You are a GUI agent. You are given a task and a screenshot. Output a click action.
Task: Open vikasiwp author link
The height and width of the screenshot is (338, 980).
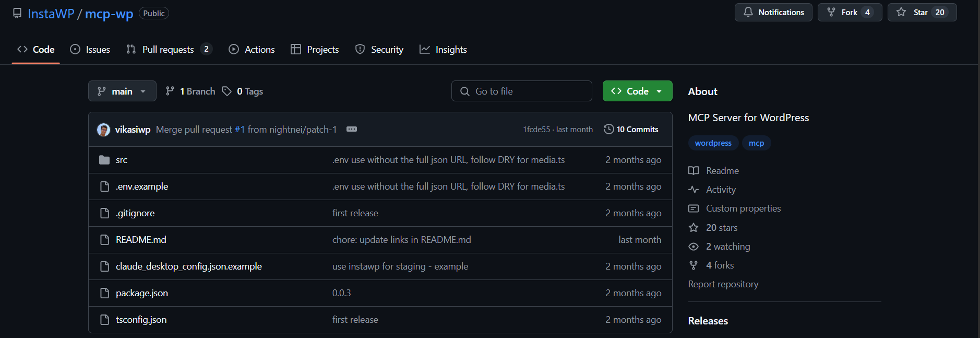click(x=133, y=130)
